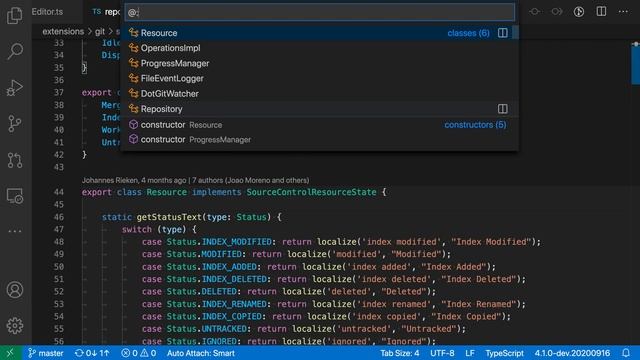The width and height of the screenshot is (640, 360).
Task: Click the open changes icon in editor toolbar
Action: (579, 12)
